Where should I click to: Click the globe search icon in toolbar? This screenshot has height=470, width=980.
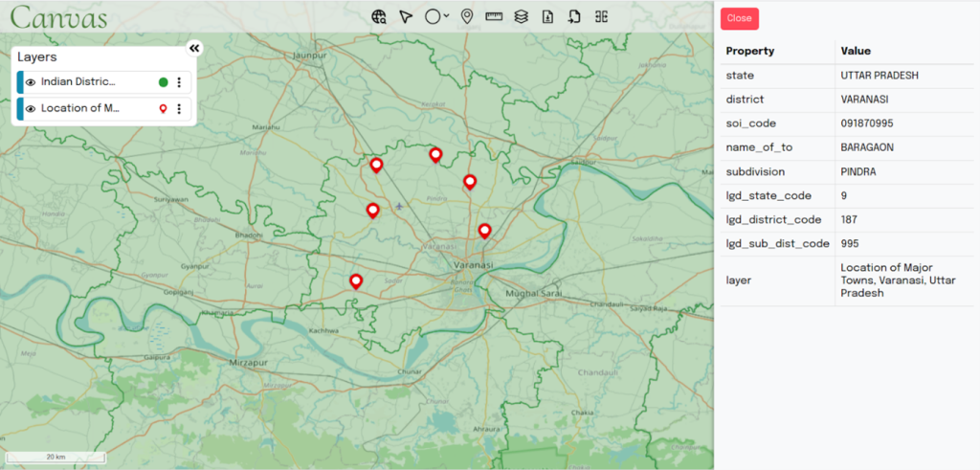coord(380,16)
